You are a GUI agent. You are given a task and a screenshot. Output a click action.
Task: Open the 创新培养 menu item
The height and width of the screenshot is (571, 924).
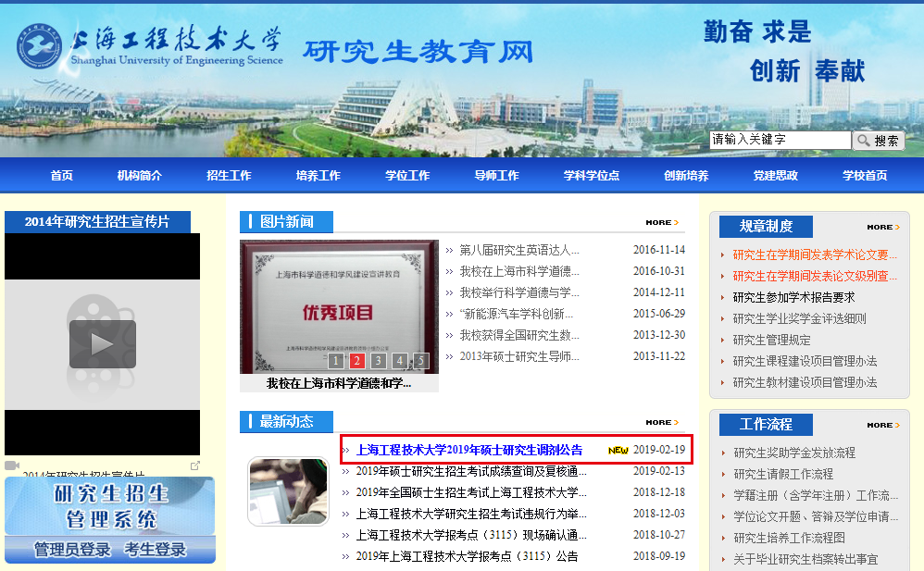pos(686,175)
